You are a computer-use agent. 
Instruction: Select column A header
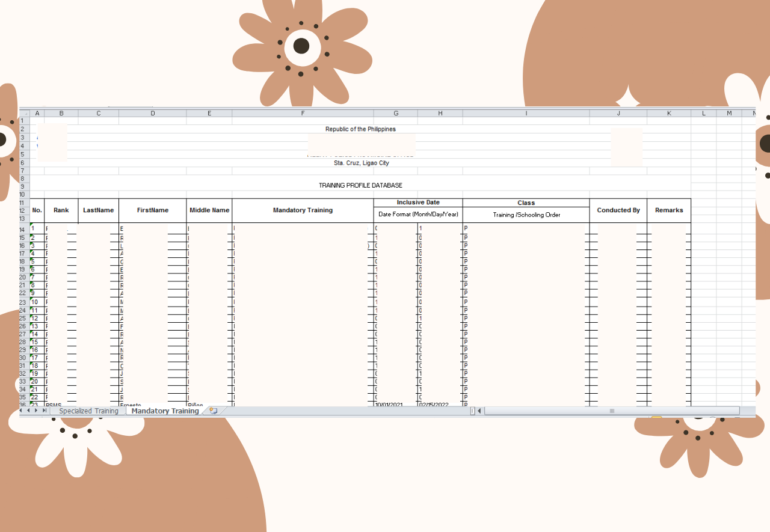[37, 113]
